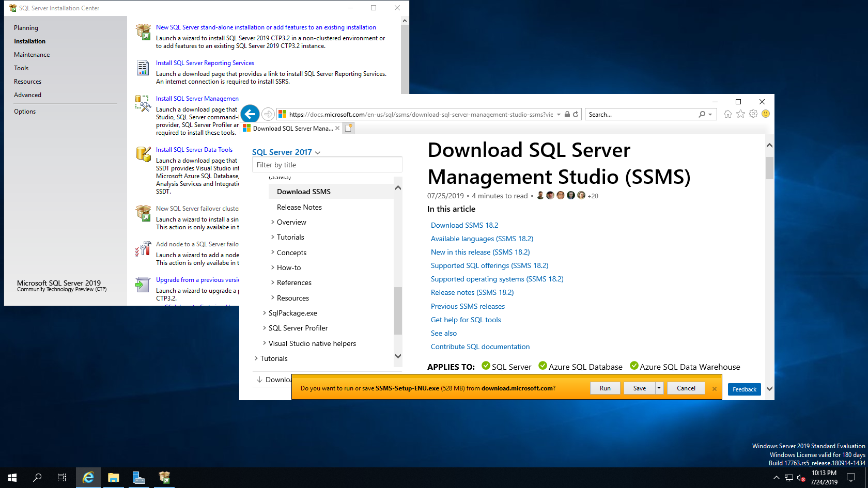Open taskbar Search magnifier
The height and width of the screenshot is (488, 868).
37,478
